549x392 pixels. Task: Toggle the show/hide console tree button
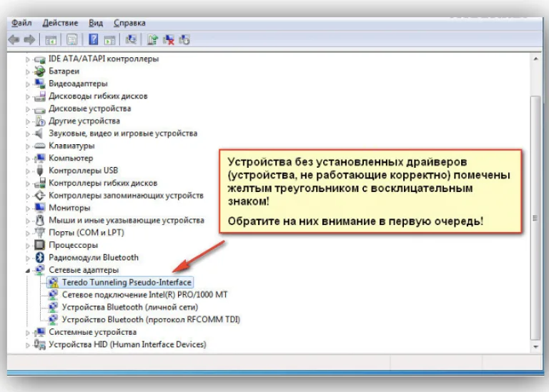pyautogui.click(x=51, y=40)
